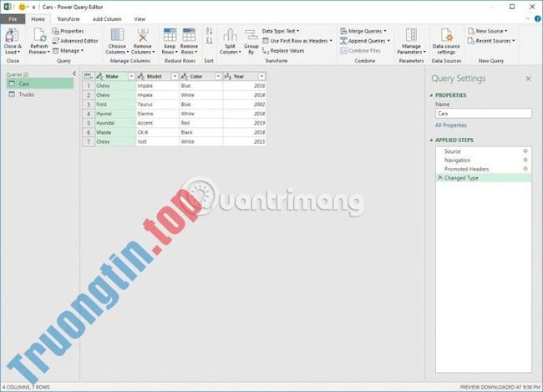Open Recent Sources dropdown
The width and height of the screenshot is (543, 392).
513,41
